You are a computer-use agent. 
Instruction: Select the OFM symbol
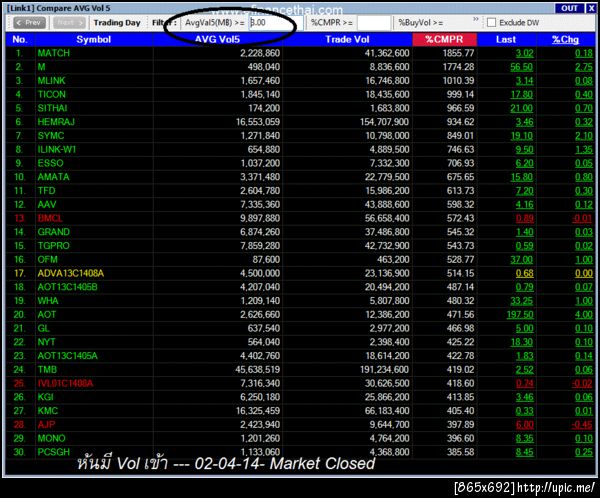click(47, 260)
